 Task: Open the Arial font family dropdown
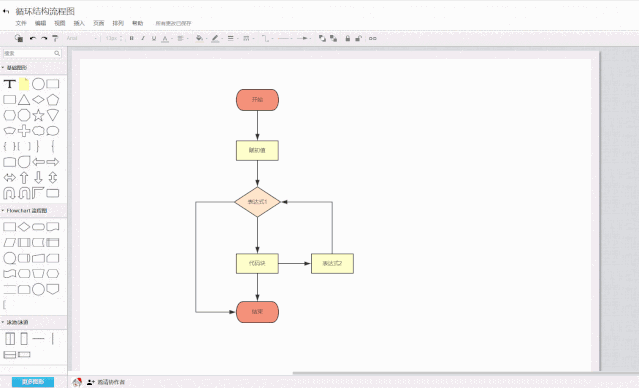click(x=82, y=38)
